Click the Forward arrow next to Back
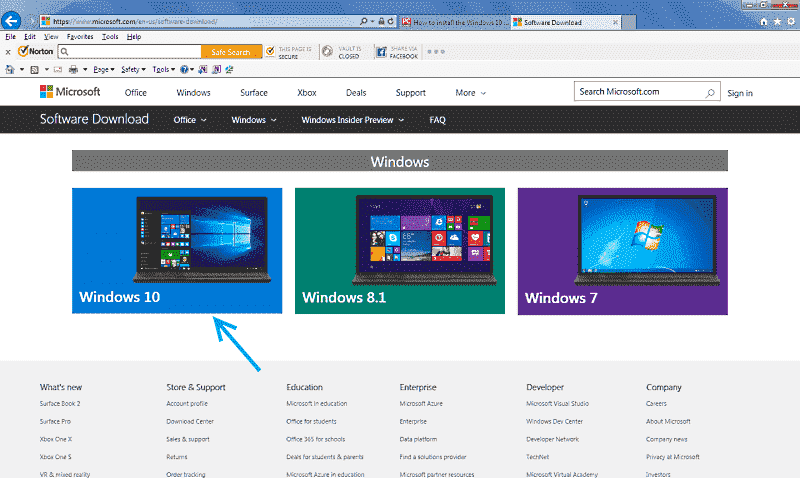Screen dimensions: 800x478 pos(31,21)
